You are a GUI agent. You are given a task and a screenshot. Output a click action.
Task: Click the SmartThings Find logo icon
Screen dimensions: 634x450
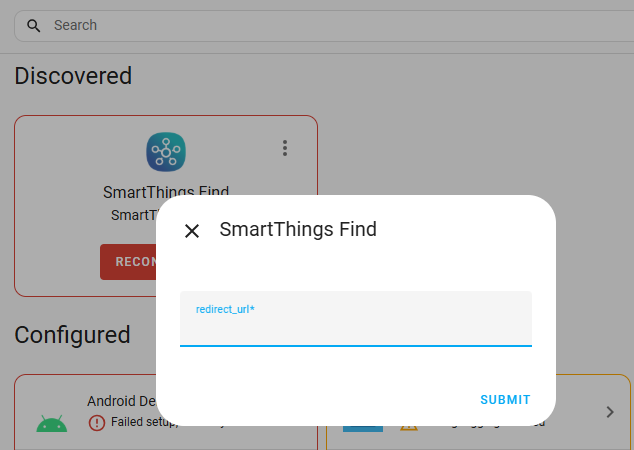click(166, 152)
